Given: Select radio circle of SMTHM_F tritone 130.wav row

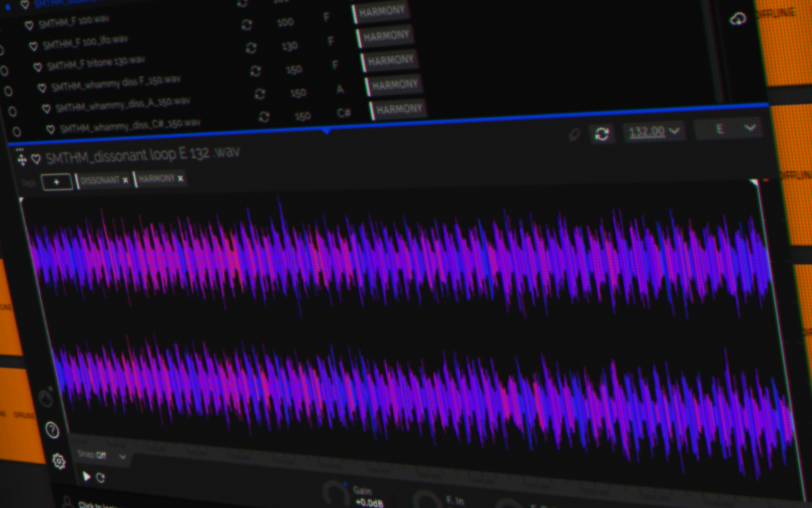Looking at the screenshot, I should 4,70.
